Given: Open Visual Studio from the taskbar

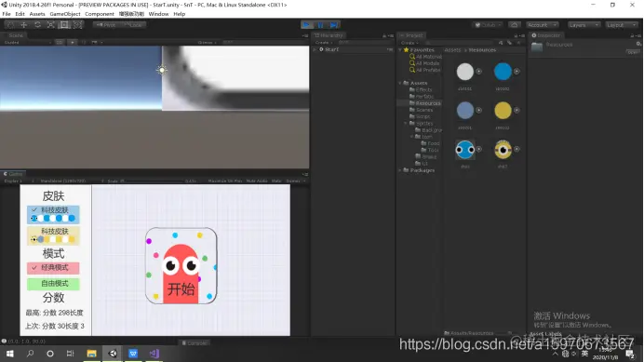Looking at the screenshot, I should (x=154, y=354).
